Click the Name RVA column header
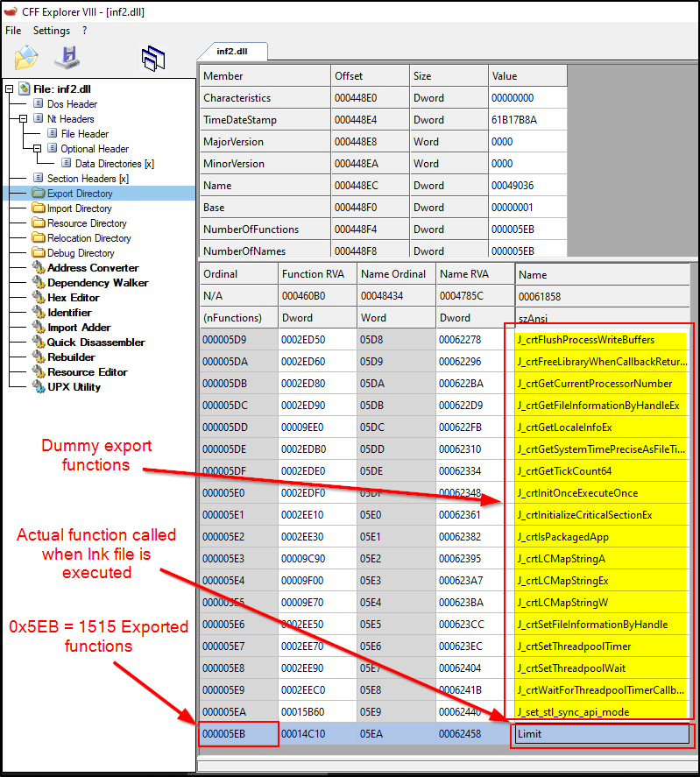 (x=476, y=274)
